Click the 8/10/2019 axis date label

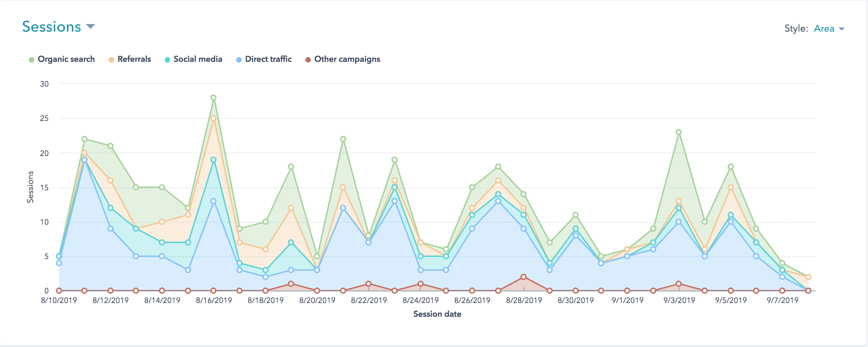tap(59, 300)
